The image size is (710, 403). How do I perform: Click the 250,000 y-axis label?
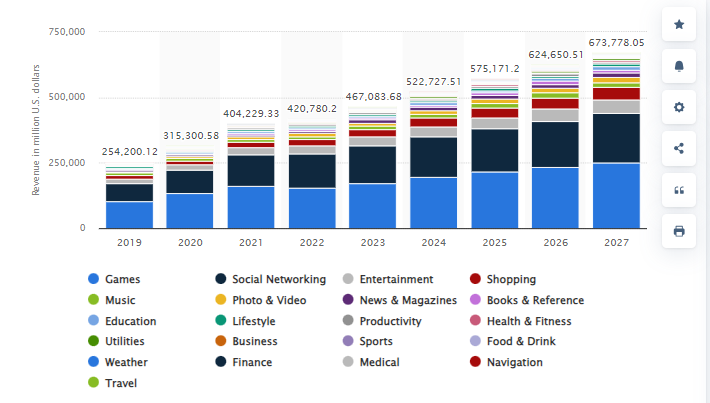coord(67,163)
